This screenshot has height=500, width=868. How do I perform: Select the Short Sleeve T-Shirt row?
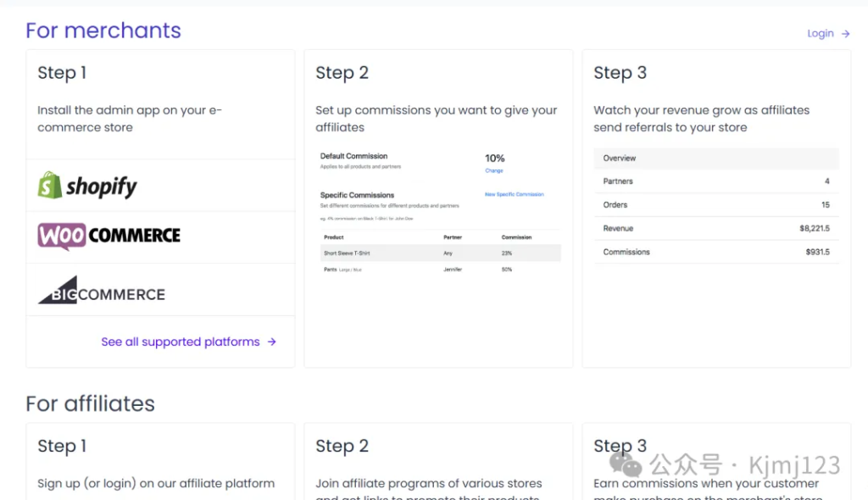tap(441, 253)
